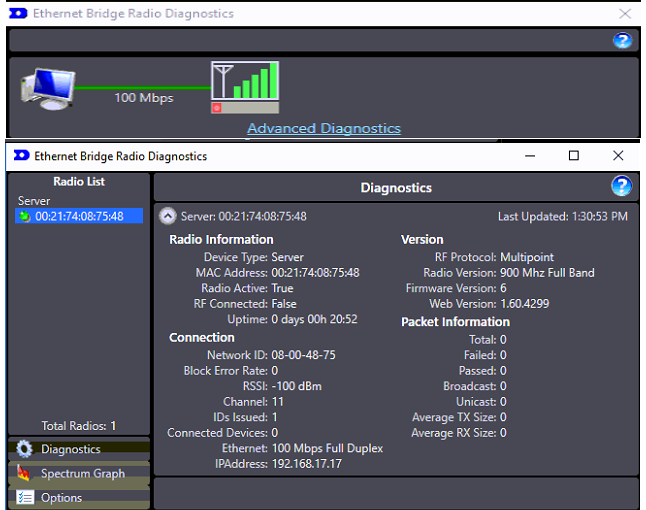This screenshot has height=510, width=646.
Task: Click the status icon beside the radio MAC entry
Action: (x=26, y=216)
